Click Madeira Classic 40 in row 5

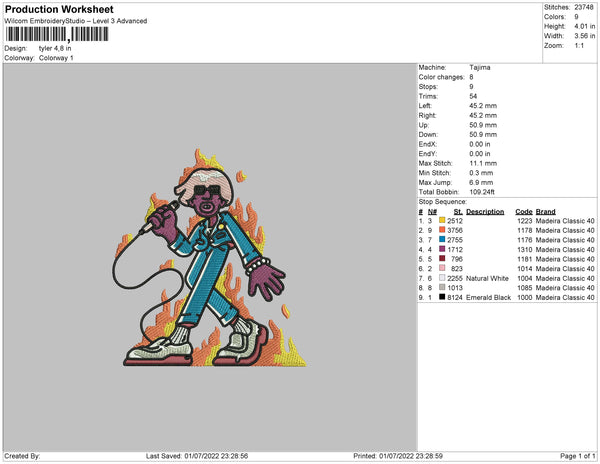565,259
